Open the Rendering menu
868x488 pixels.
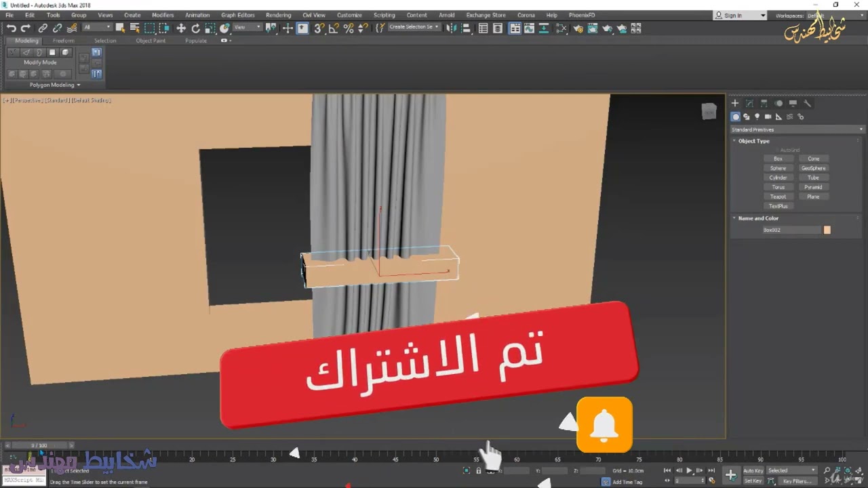[278, 15]
